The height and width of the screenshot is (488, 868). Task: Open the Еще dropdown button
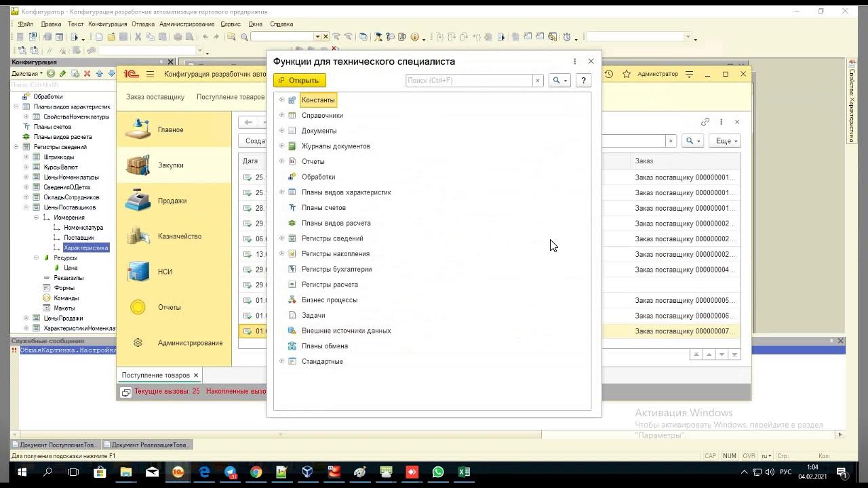726,140
